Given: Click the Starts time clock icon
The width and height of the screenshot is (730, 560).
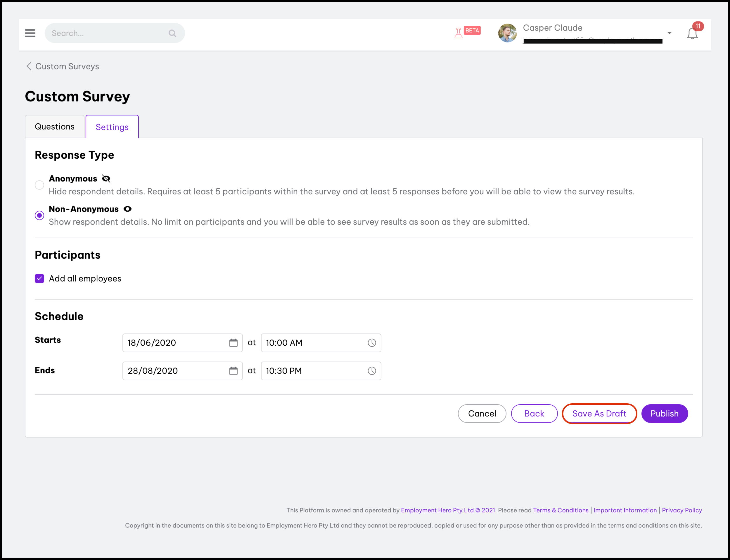Looking at the screenshot, I should (x=372, y=343).
